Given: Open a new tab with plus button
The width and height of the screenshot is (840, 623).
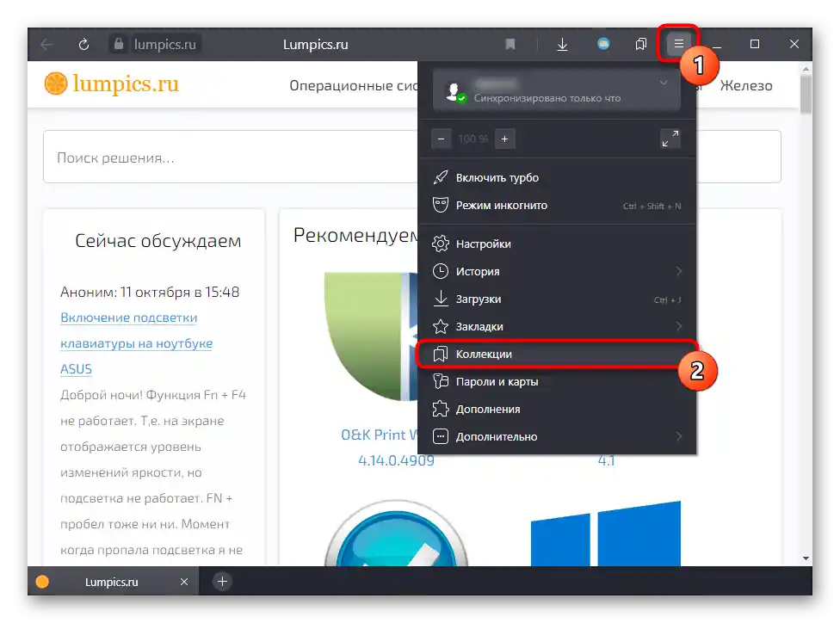Looking at the screenshot, I should click(222, 582).
